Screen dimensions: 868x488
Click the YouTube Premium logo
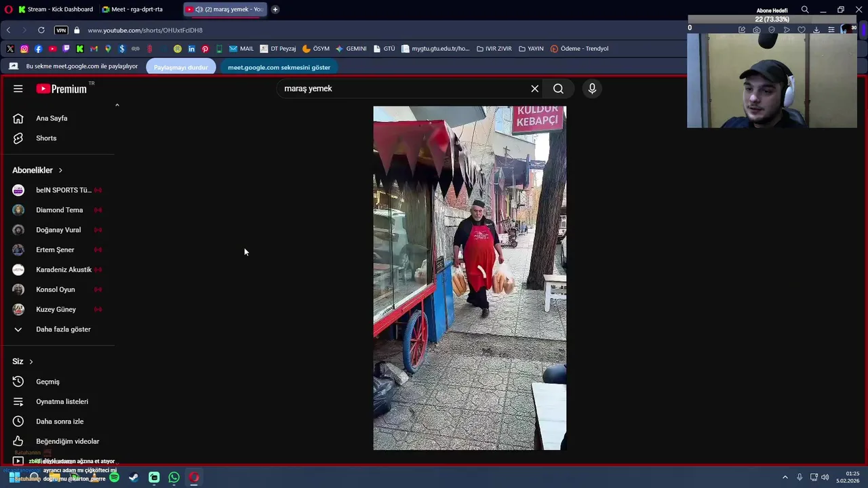(x=62, y=89)
